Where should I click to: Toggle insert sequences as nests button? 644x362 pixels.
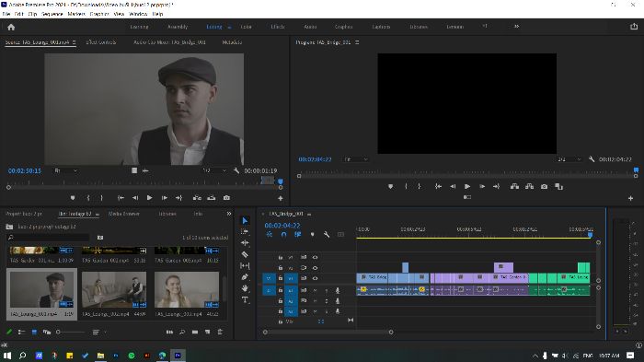270,235
